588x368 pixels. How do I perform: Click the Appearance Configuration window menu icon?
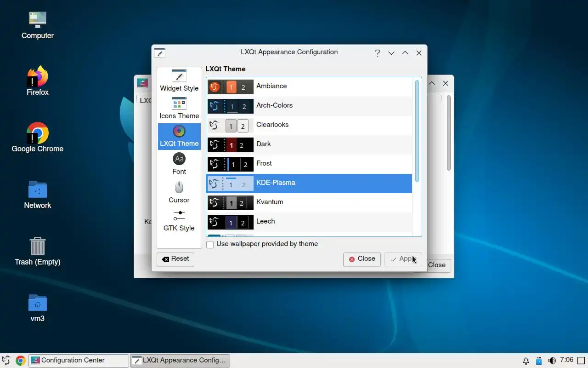(159, 52)
